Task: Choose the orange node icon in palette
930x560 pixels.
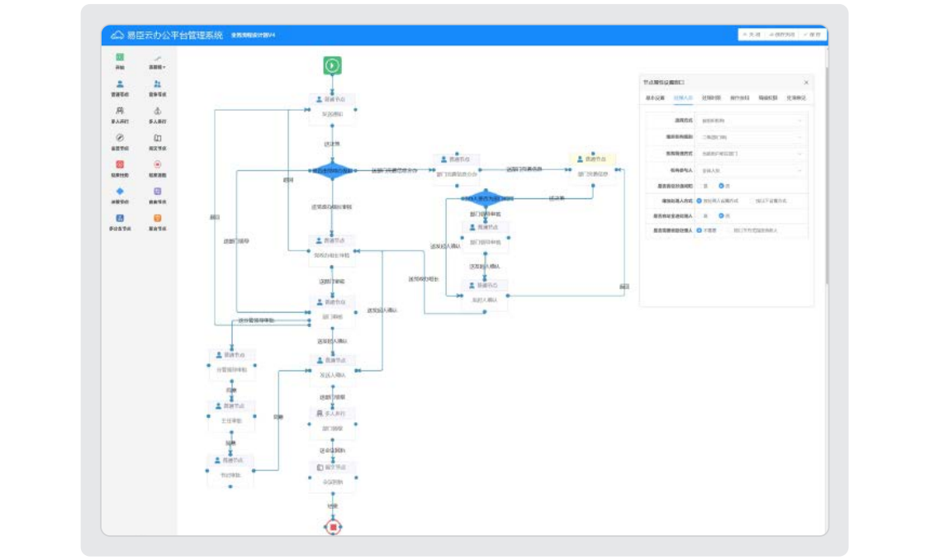Action: click(158, 218)
